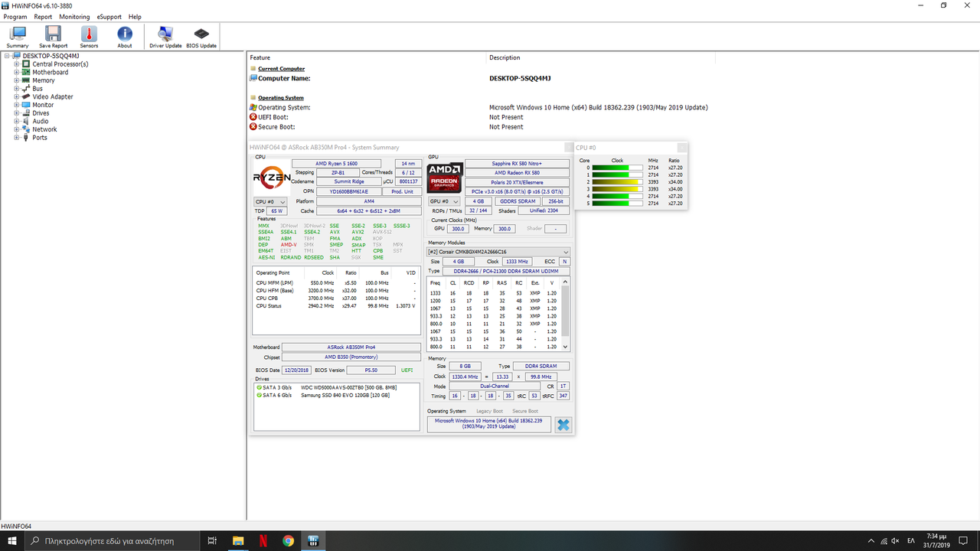Open the eSupport menu
The height and width of the screenshot is (551, 980).
pos(109,17)
